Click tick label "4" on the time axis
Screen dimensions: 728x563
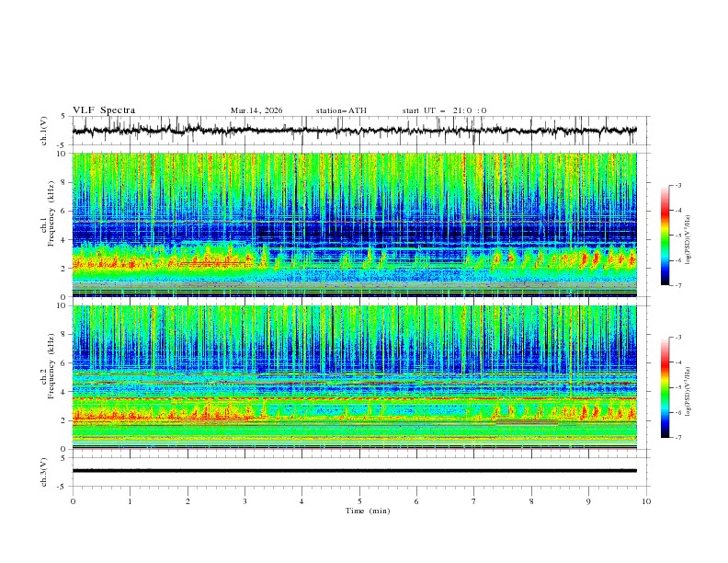tap(301, 501)
